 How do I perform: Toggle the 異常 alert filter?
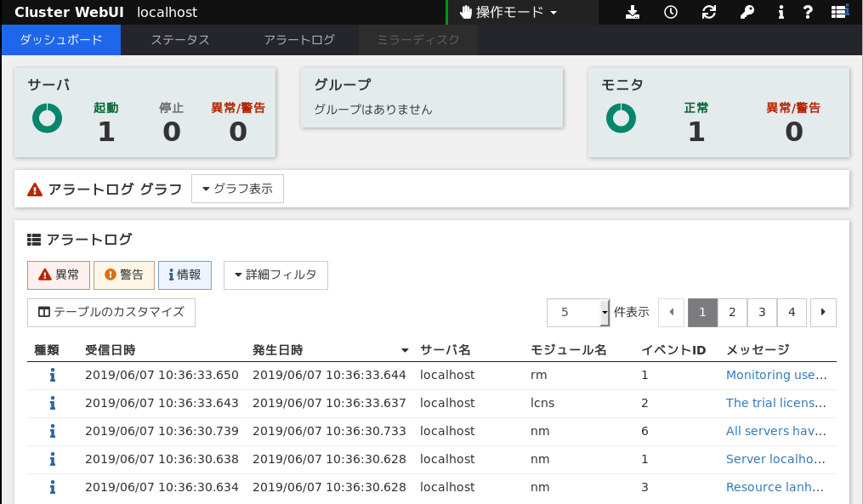point(59,275)
